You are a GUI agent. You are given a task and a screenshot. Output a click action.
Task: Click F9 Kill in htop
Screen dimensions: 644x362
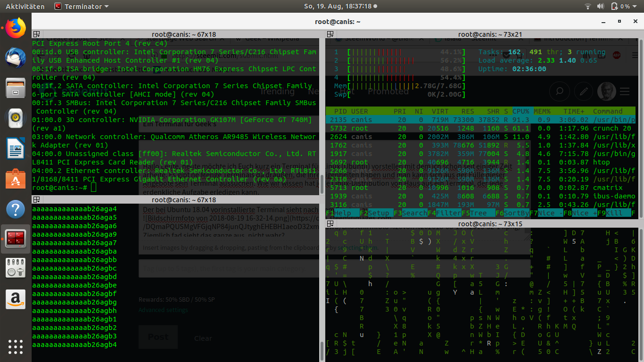[614, 213]
